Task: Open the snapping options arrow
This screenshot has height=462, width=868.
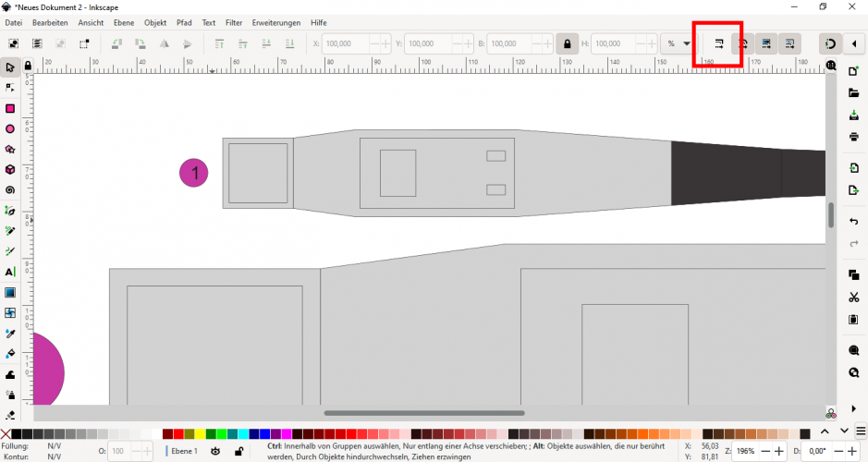Action: click(x=854, y=43)
